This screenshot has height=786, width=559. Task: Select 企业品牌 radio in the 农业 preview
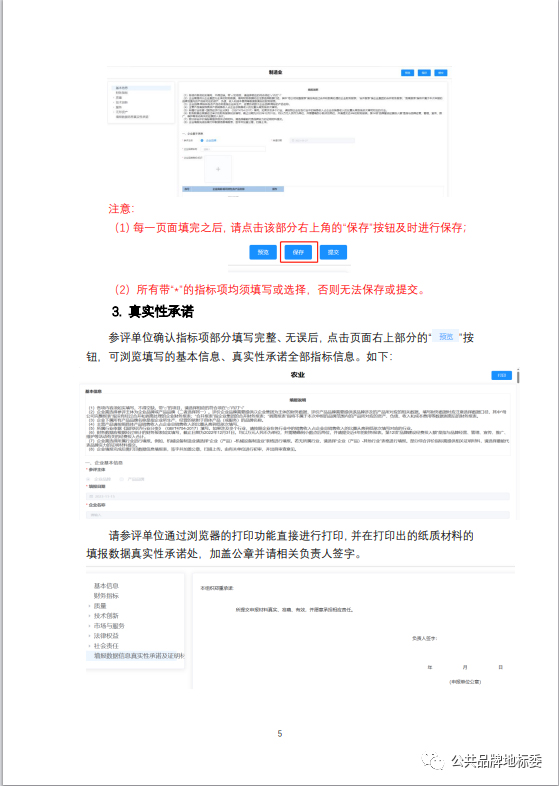click(90, 479)
